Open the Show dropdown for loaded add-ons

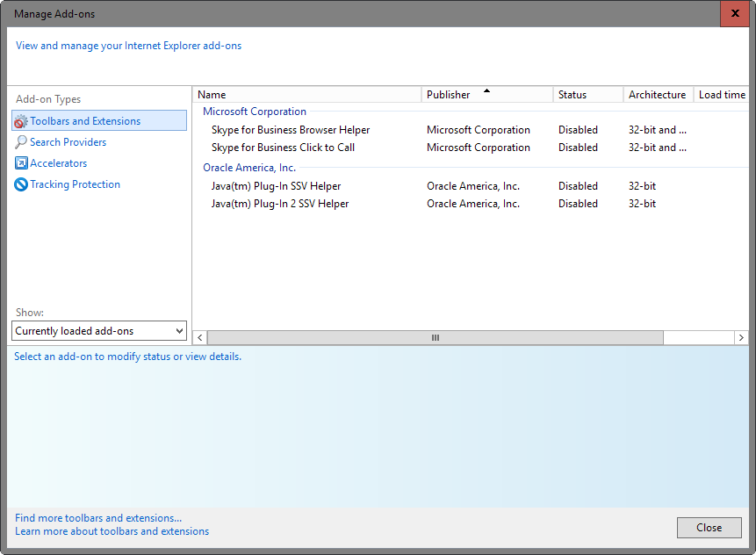99,331
